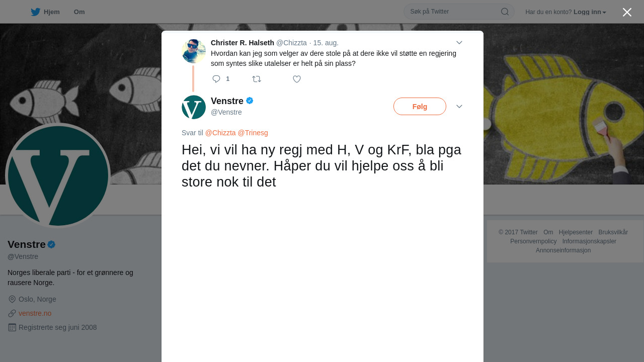Follow Venstre with the Følg button
This screenshot has width=644, height=362.
(420, 107)
